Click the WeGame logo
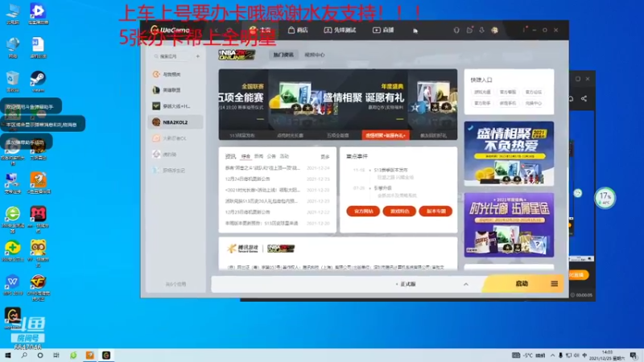644x362 pixels. [x=170, y=30]
